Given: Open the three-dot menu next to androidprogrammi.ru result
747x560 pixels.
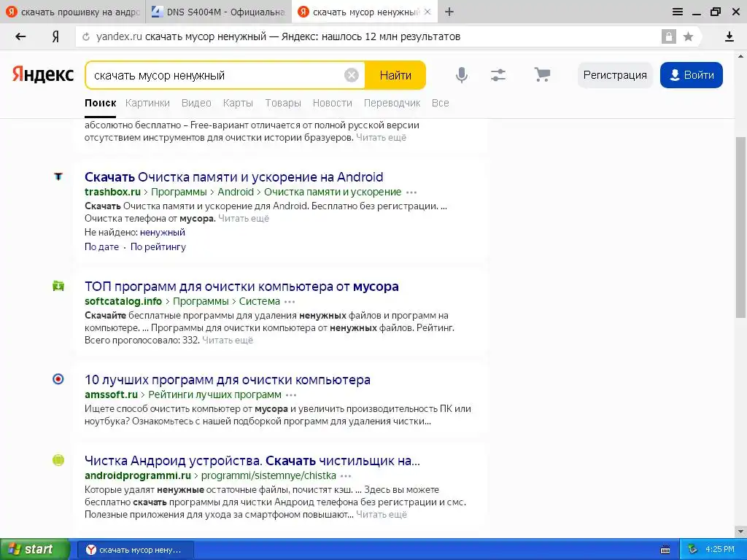Looking at the screenshot, I should click(x=346, y=476).
